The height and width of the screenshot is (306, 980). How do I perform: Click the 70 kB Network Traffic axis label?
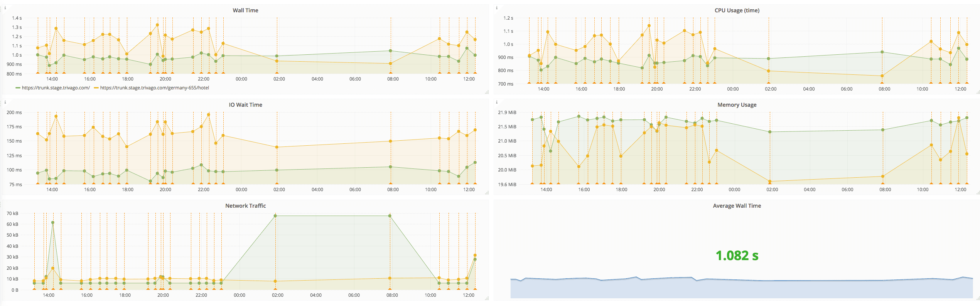(x=12, y=214)
